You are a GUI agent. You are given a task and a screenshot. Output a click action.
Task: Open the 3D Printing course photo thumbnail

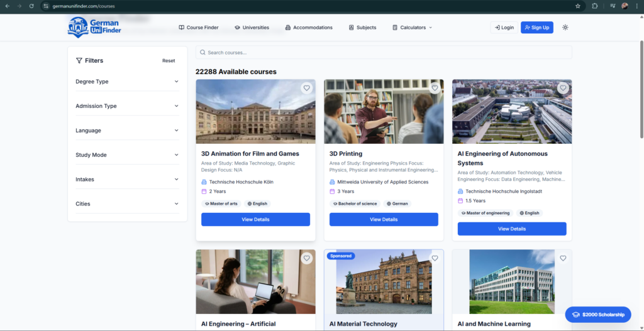pyautogui.click(x=384, y=112)
